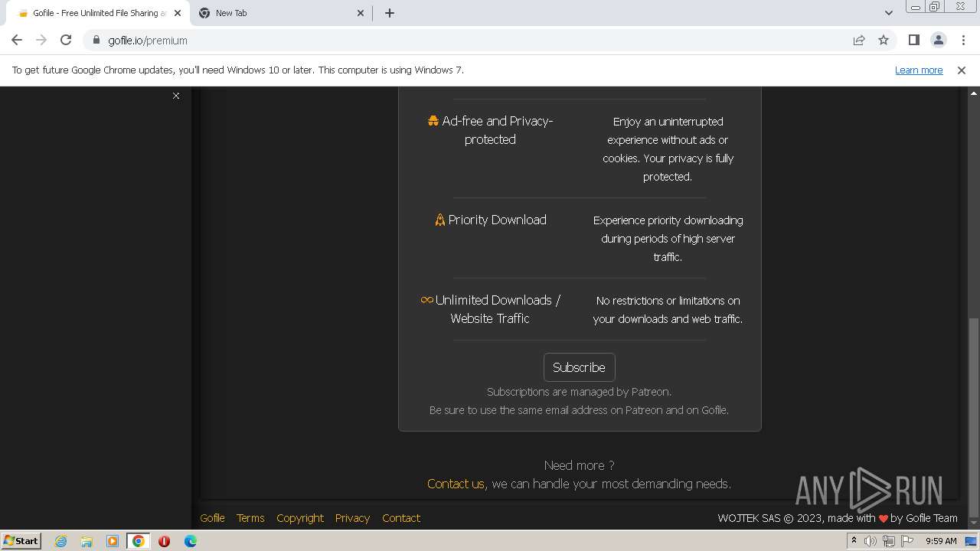Show hidden system tray icons
The height and width of the screenshot is (551, 980).
(x=854, y=541)
